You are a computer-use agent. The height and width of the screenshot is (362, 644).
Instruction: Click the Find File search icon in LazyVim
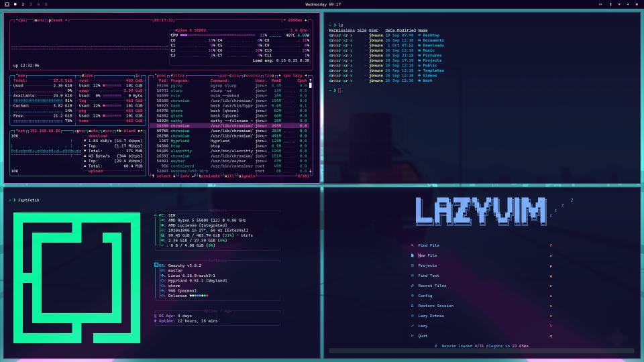tap(413, 245)
